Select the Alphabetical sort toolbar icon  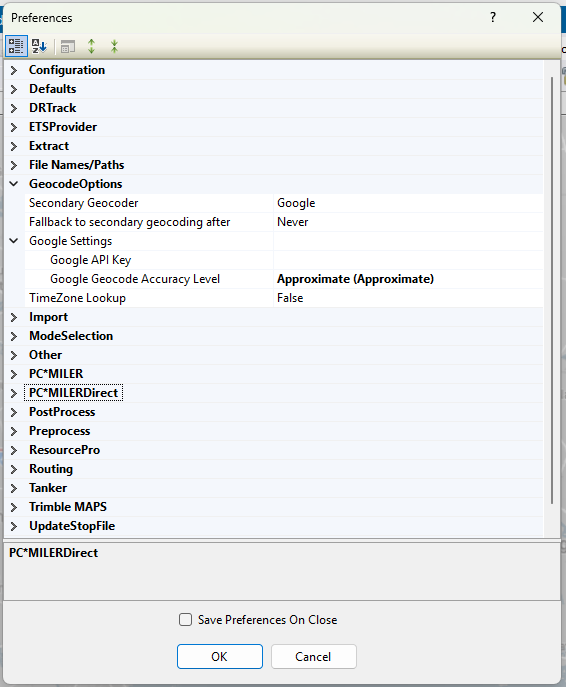tap(39, 46)
